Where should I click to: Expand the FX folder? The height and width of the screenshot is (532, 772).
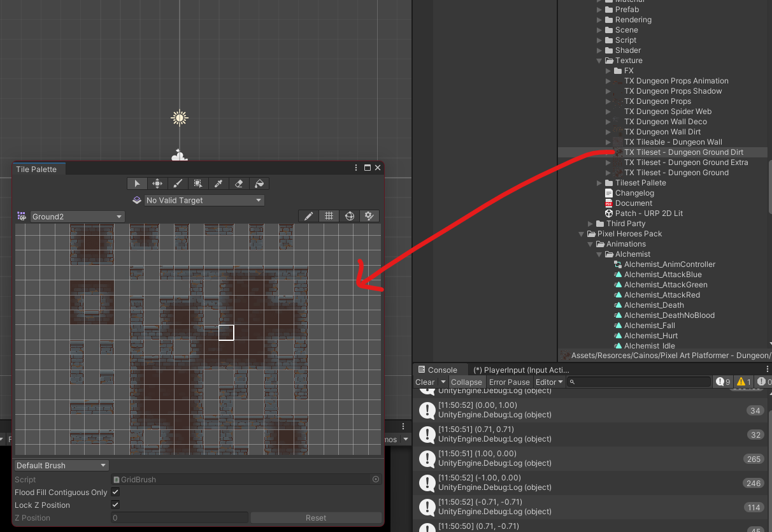[608, 71]
